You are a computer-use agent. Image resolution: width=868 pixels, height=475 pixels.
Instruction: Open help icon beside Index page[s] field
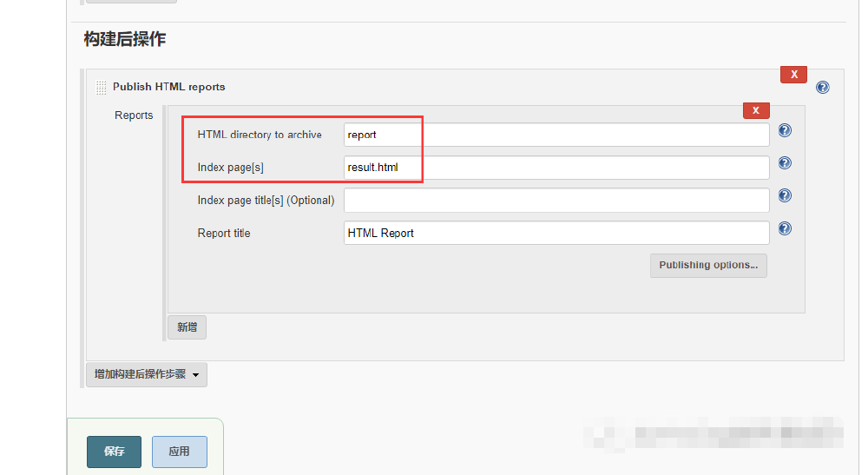tap(785, 162)
